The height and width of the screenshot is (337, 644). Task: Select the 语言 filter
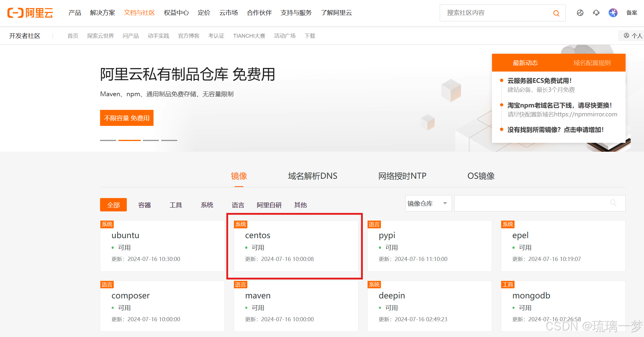point(238,205)
